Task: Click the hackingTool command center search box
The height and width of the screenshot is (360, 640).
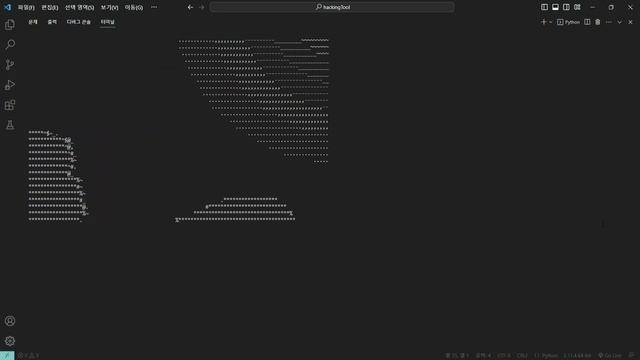Action: click(x=332, y=7)
